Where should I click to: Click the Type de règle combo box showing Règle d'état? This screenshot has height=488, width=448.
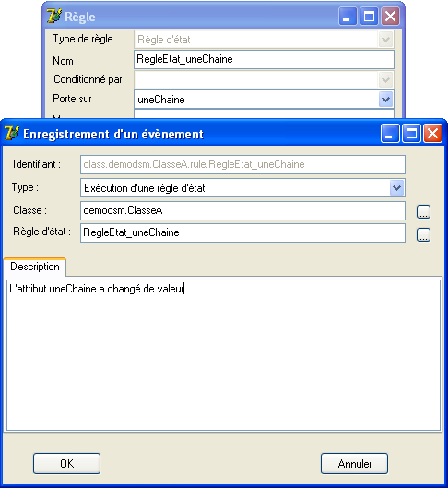(264, 40)
